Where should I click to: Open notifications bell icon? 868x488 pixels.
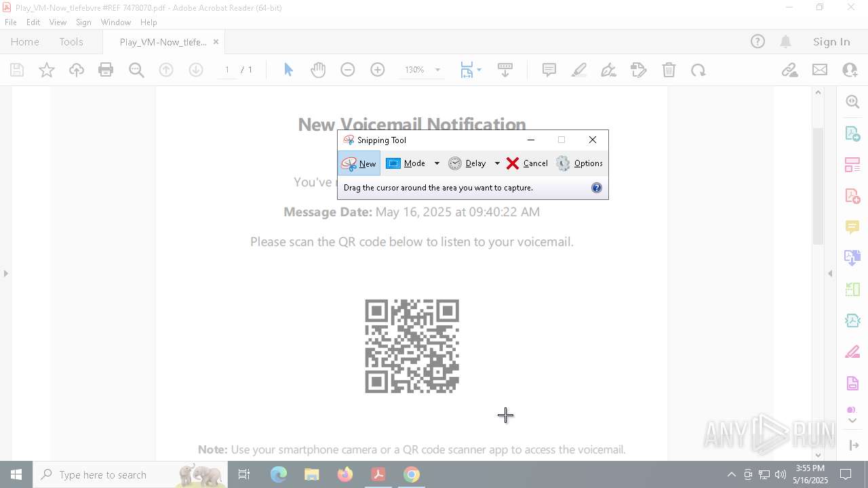pos(785,41)
